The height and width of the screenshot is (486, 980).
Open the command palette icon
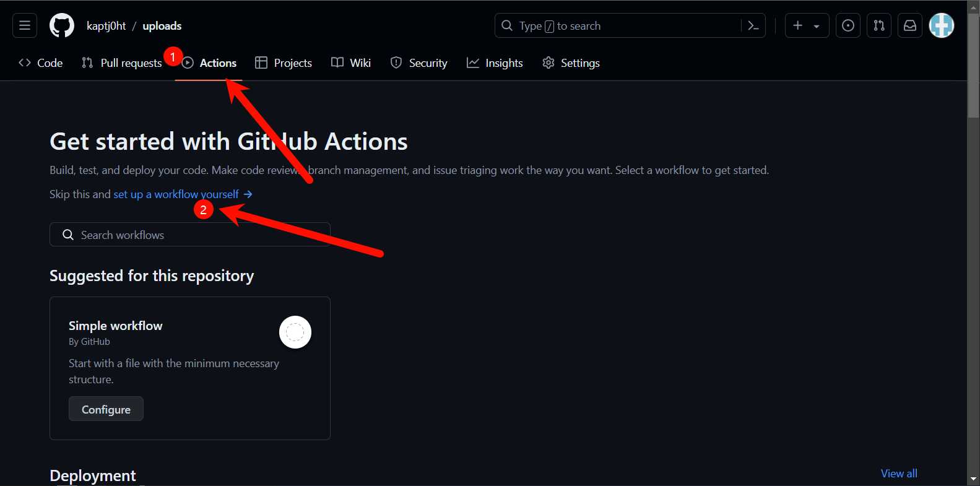coord(753,25)
